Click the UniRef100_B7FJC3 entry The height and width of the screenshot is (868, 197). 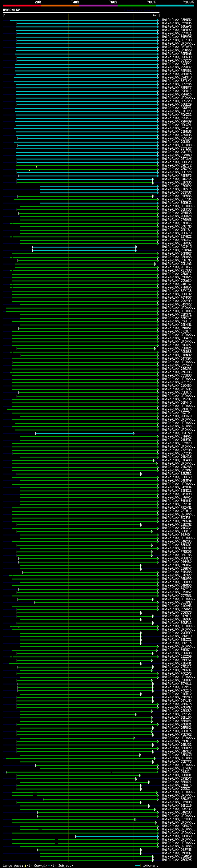click(177, 111)
